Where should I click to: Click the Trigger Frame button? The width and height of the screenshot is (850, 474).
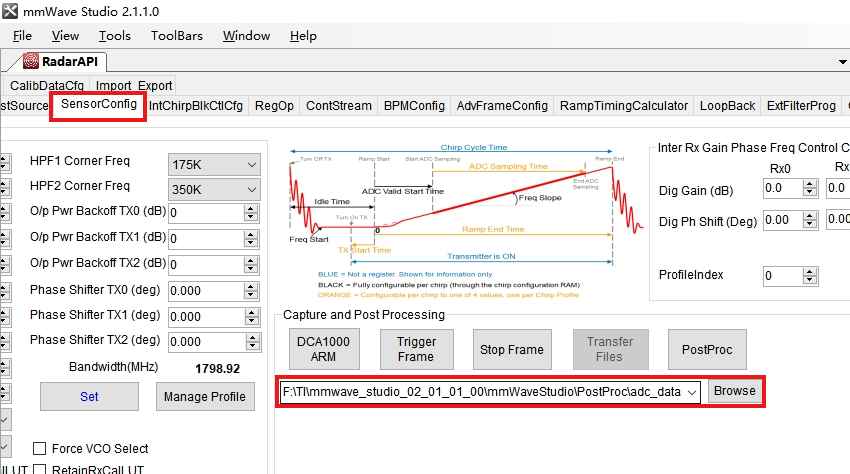click(416, 349)
